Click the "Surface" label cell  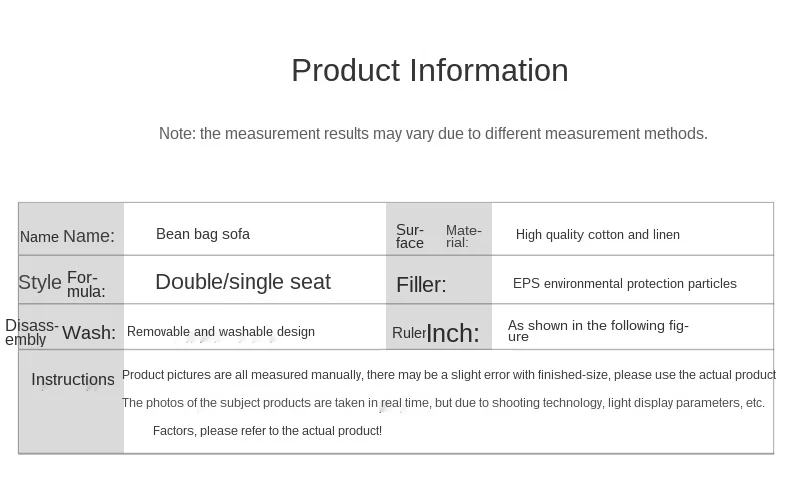tap(410, 236)
